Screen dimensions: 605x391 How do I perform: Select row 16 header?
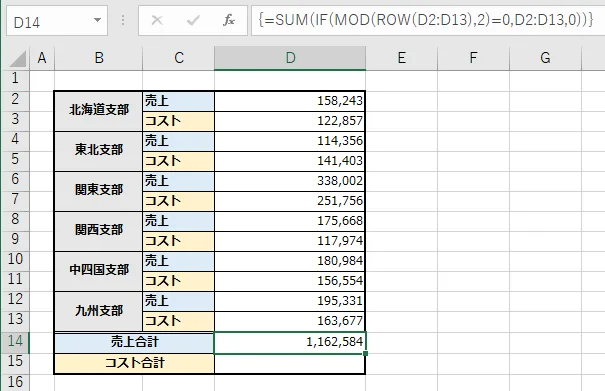[15, 382]
